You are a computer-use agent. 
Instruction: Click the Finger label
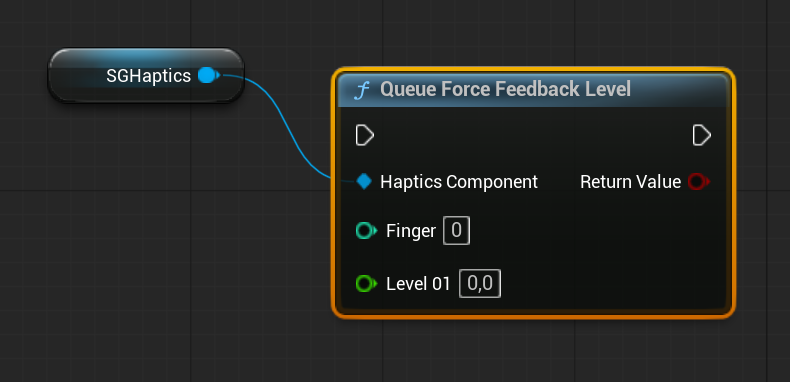(x=411, y=231)
